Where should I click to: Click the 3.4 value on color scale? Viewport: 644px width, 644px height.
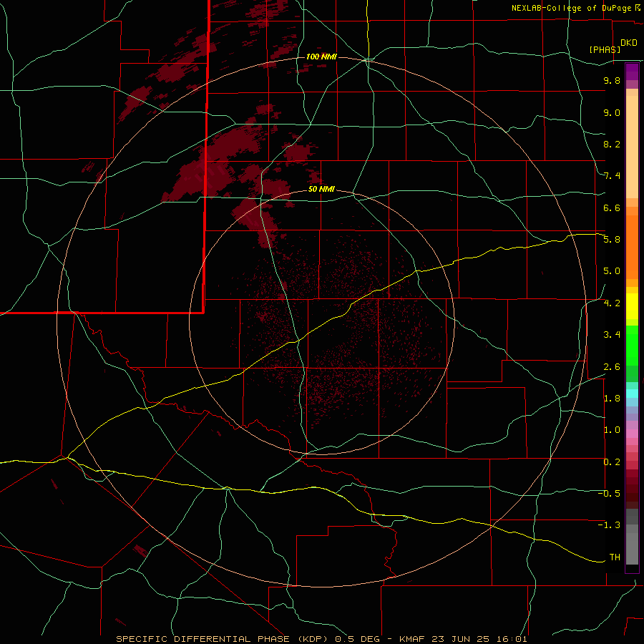[x=612, y=335]
